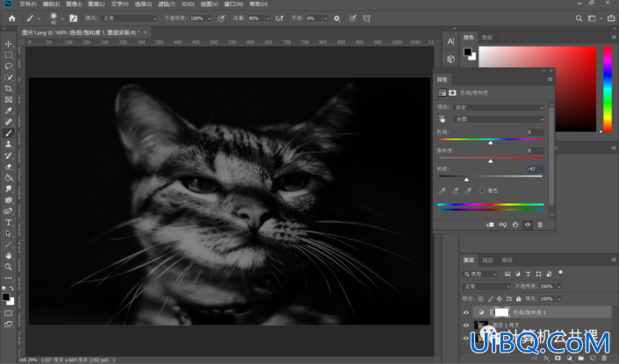Click the 色相 hue slider handle
Screen dimensions: 619x364
point(490,142)
